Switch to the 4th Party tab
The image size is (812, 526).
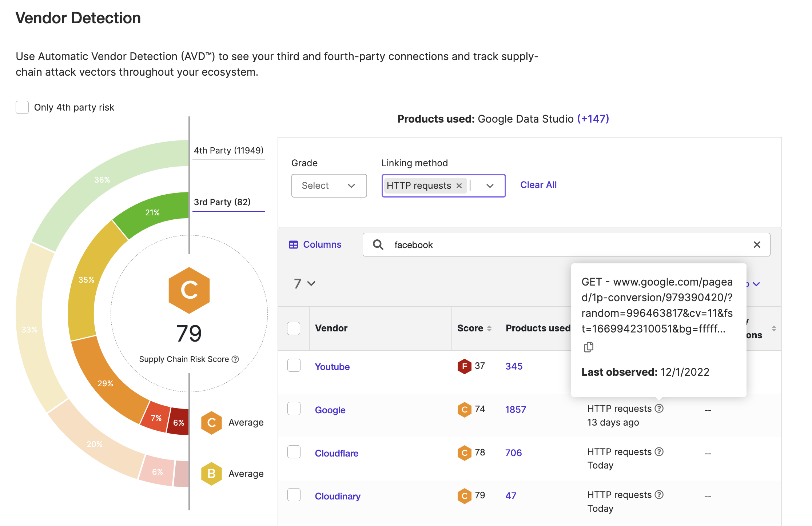coord(228,151)
